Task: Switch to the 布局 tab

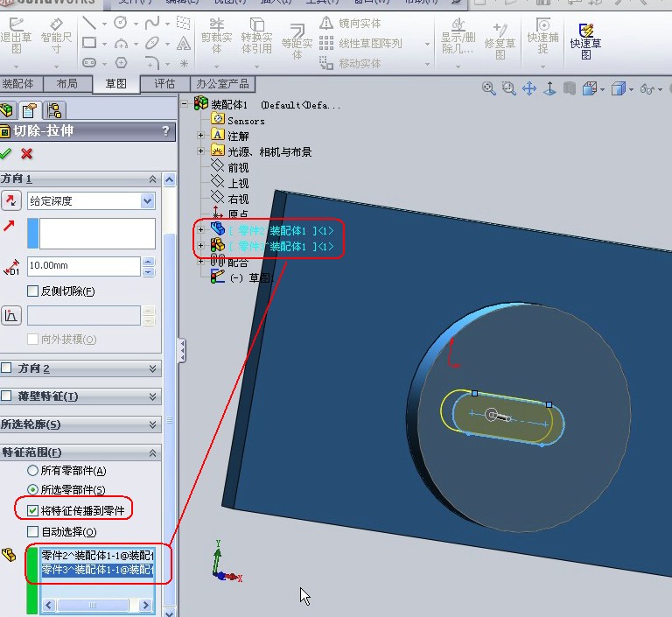Action: coord(67,84)
